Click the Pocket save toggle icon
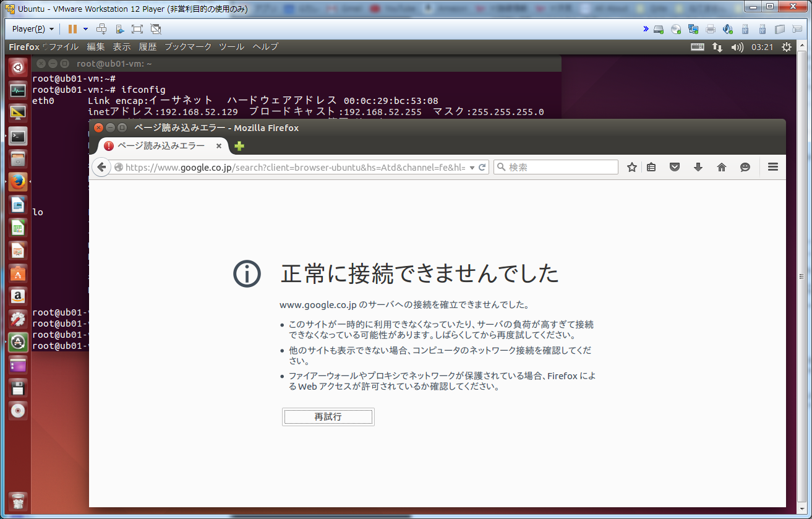The image size is (812, 519). [x=674, y=167]
